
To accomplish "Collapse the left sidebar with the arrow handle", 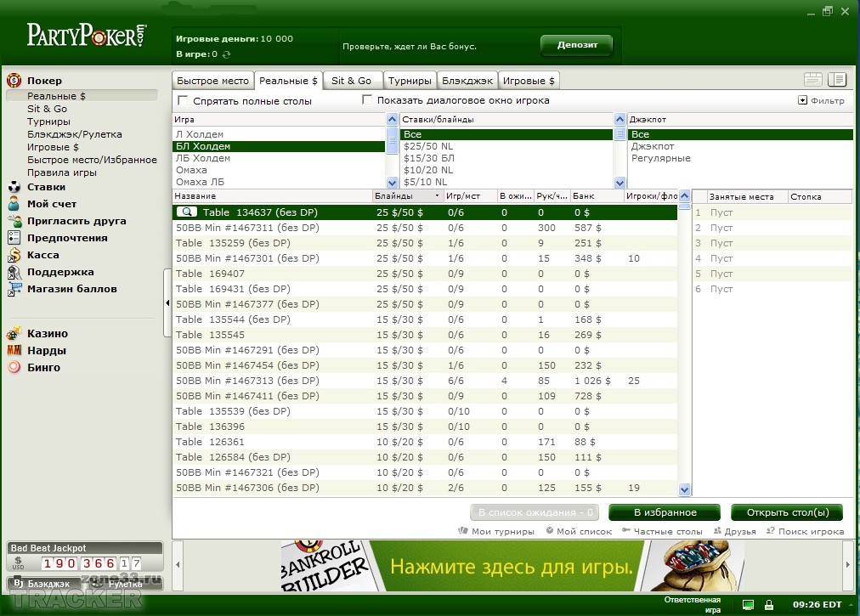I will pos(167,302).
